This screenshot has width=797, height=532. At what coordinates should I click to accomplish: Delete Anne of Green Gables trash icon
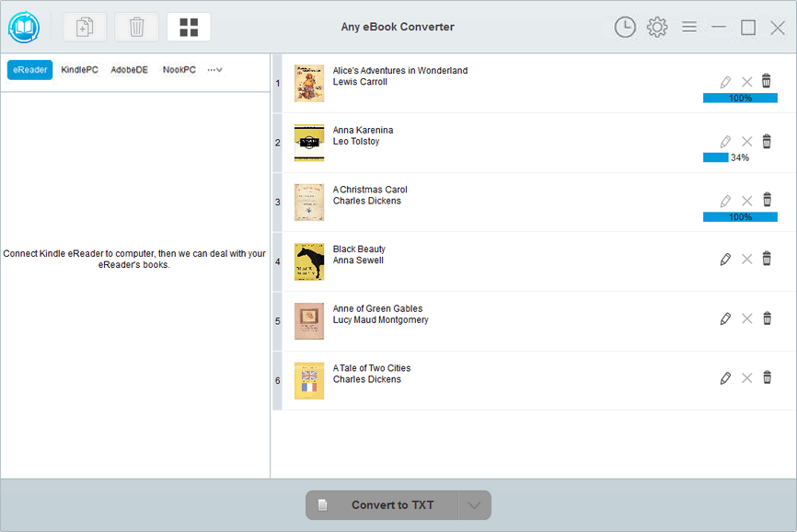[767, 318]
